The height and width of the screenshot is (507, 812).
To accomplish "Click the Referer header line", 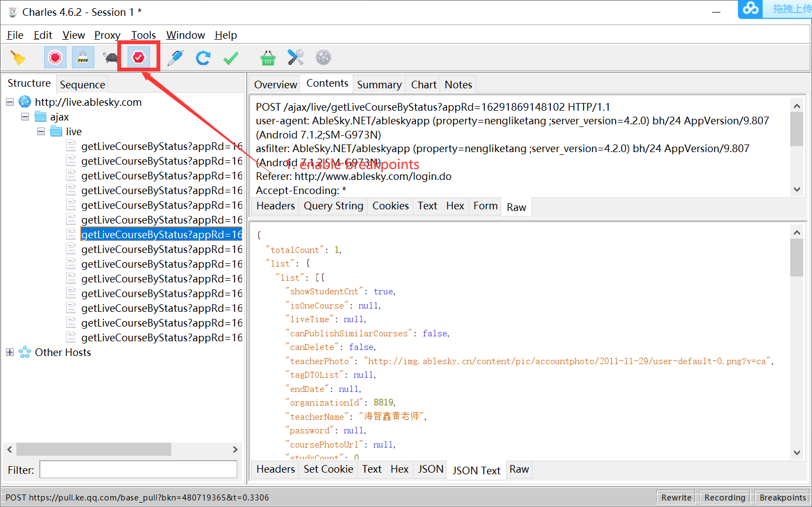I will [354, 176].
